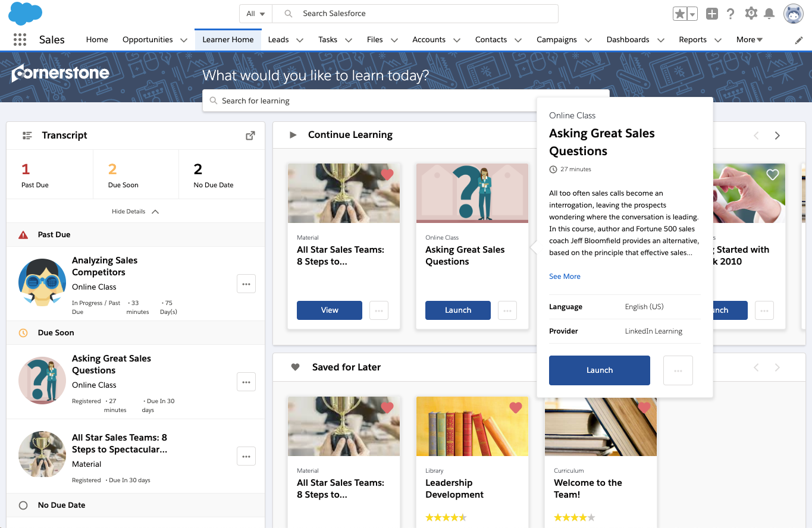Open Transcript in new window icon
This screenshot has width=812, height=528.
[250, 136]
